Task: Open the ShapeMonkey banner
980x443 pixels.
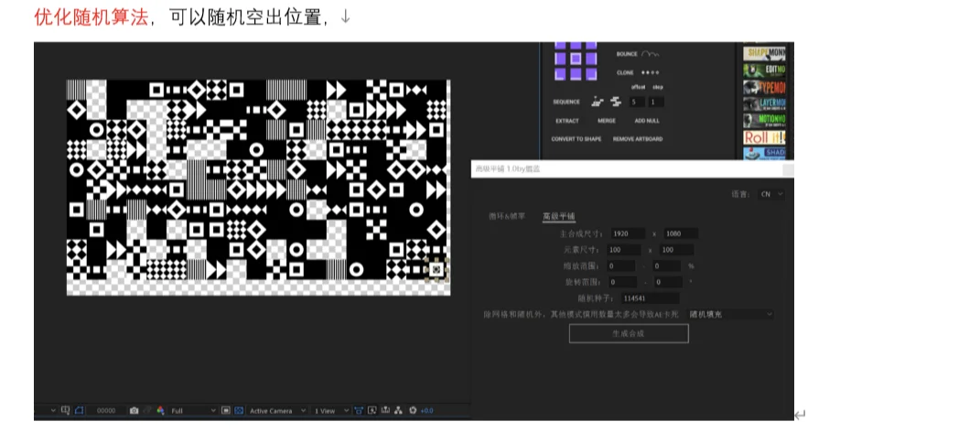Action: coord(764,53)
